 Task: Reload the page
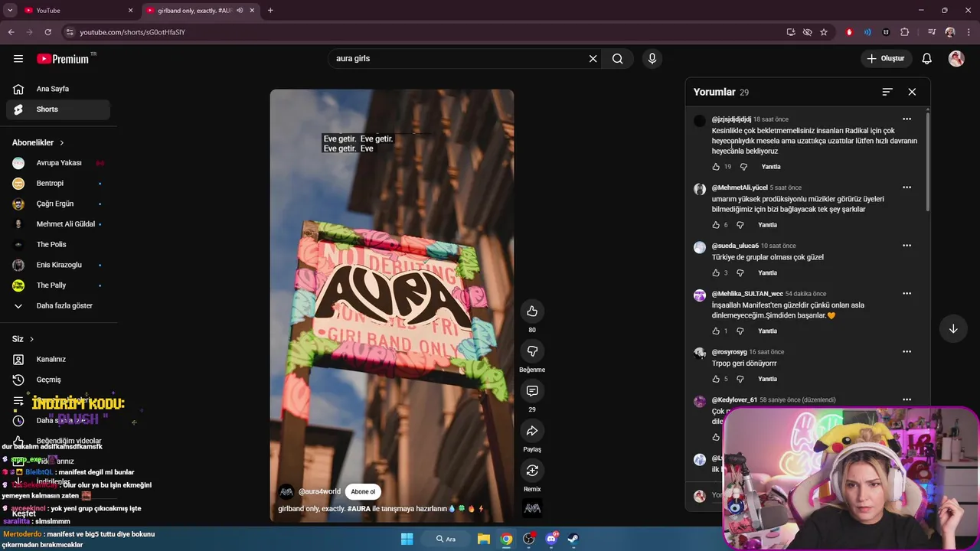click(47, 32)
